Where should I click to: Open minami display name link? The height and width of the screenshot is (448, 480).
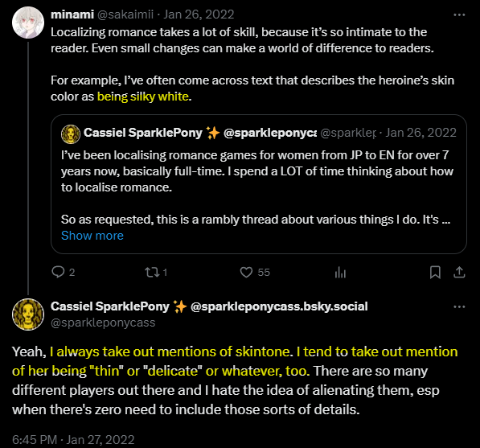tap(72, 14)
